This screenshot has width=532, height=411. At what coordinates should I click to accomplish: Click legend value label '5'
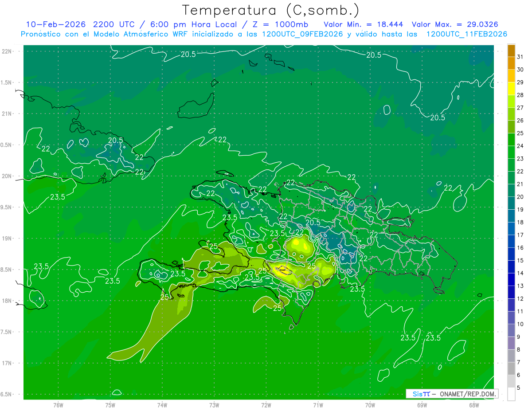point(519,388)
